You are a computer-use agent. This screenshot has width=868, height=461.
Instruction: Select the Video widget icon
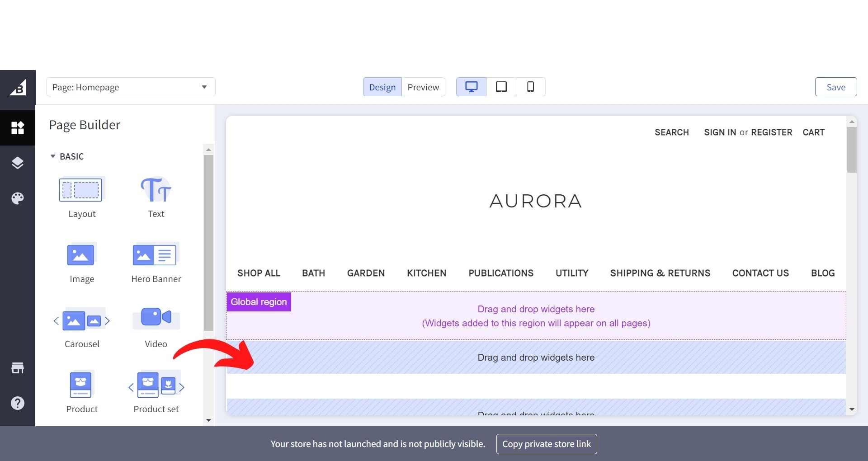[x=156, y=318]
